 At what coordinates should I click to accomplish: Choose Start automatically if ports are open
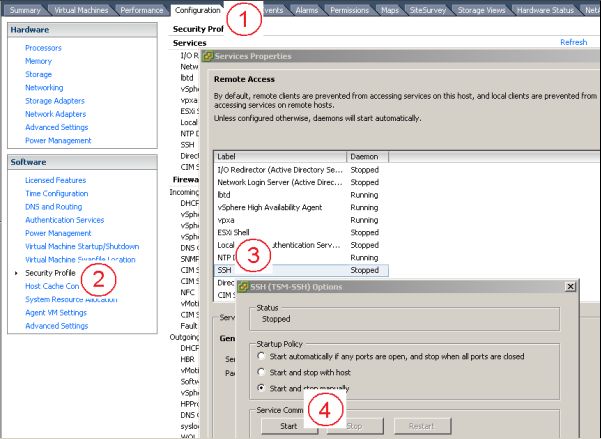click(x=261, y=356)
